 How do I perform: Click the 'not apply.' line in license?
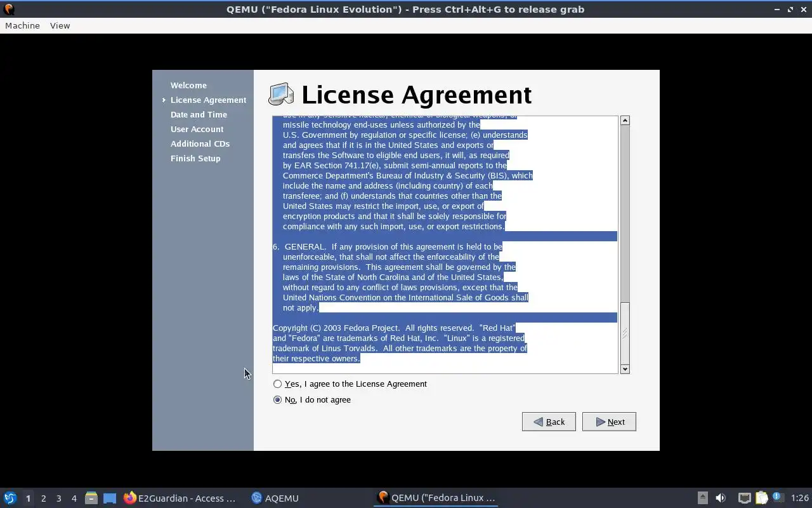click(x=301, y=307)
